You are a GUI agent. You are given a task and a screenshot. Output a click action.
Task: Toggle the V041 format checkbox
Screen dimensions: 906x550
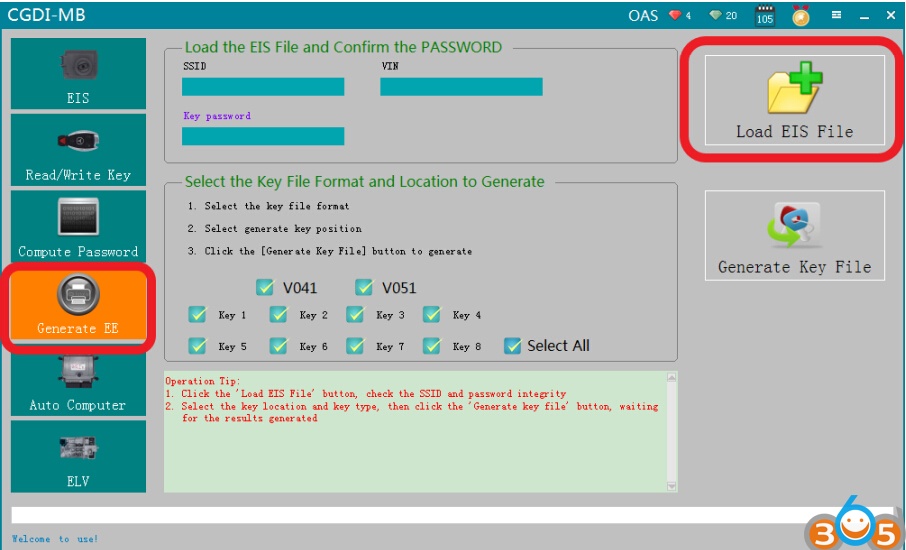click(x=265, y=287)
